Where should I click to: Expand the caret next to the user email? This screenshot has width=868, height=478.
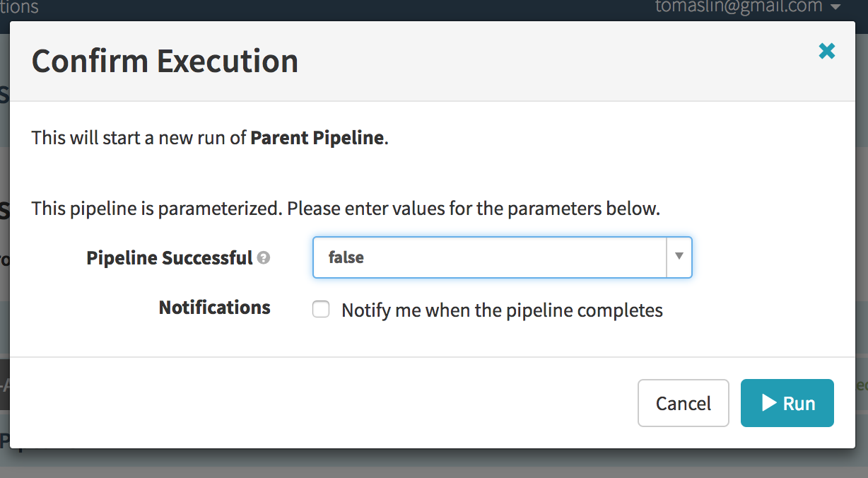835,7
